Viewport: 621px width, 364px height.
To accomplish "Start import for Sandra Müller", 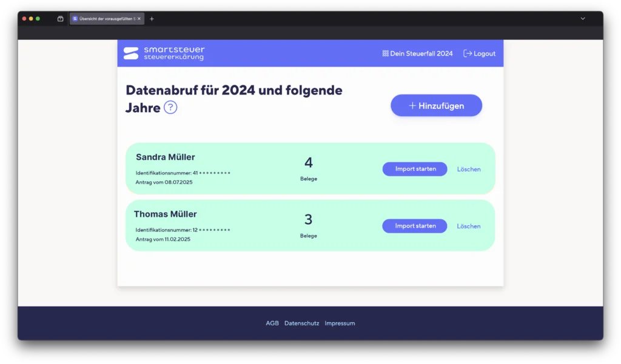I will [415, 169].
